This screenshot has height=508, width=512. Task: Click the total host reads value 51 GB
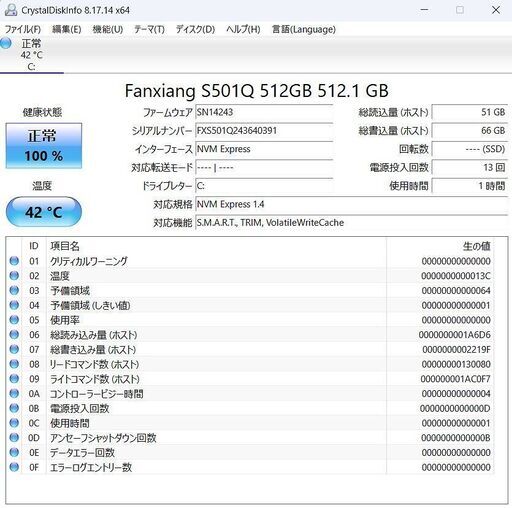(x=470, y=112)
